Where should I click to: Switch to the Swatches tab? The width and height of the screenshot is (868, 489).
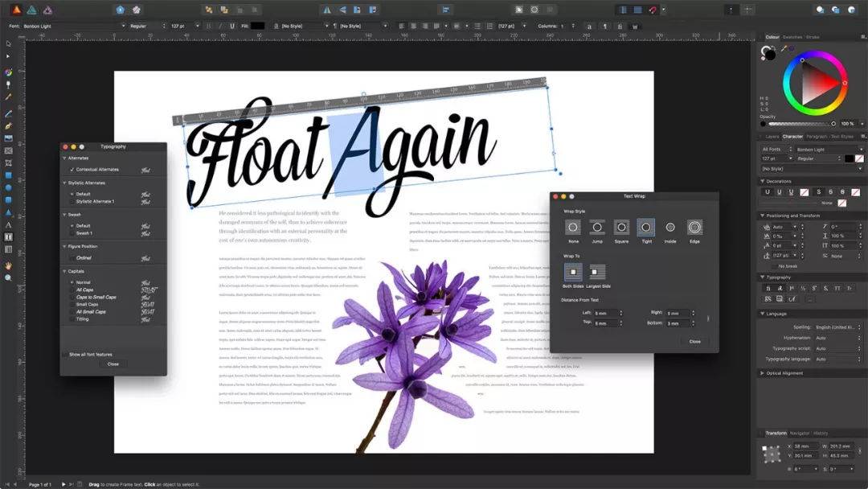(x=792, y=36)
